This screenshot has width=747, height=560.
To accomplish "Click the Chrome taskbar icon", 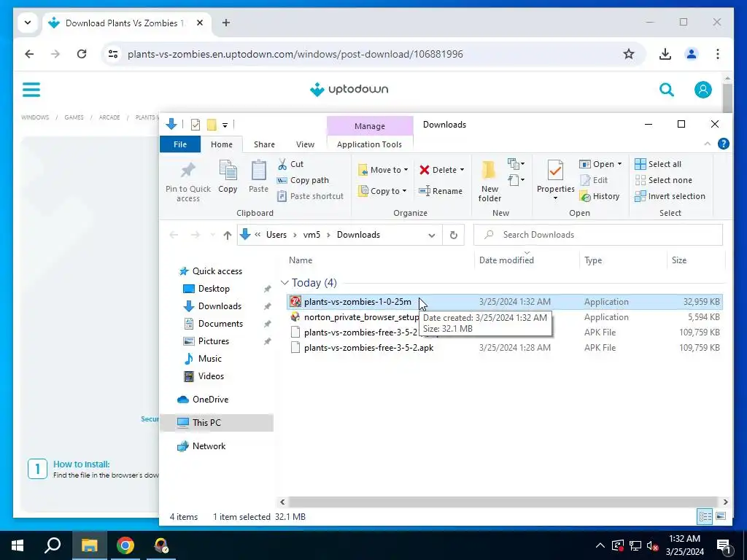I will (x=125, y=545).
